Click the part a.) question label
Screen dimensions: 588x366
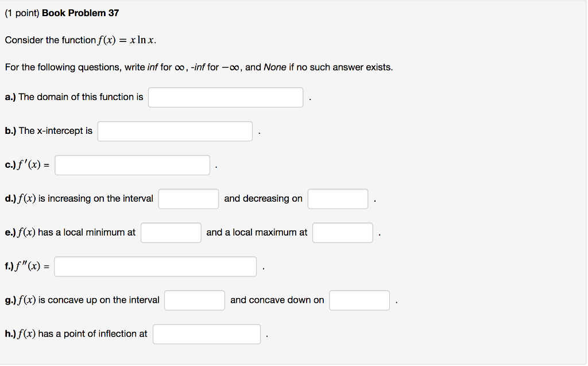(x=75, y=97)
